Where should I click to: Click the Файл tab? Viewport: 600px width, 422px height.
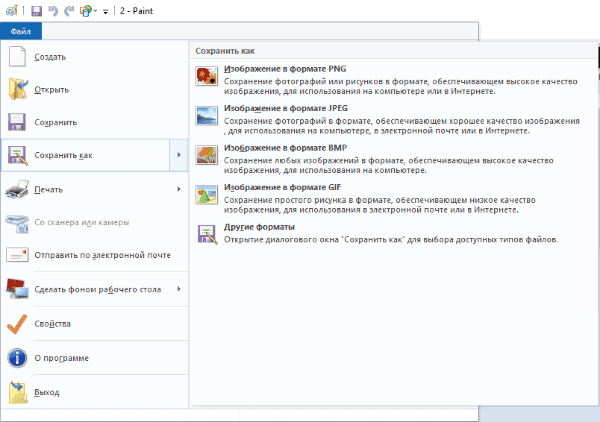click(x=21, y=31)
